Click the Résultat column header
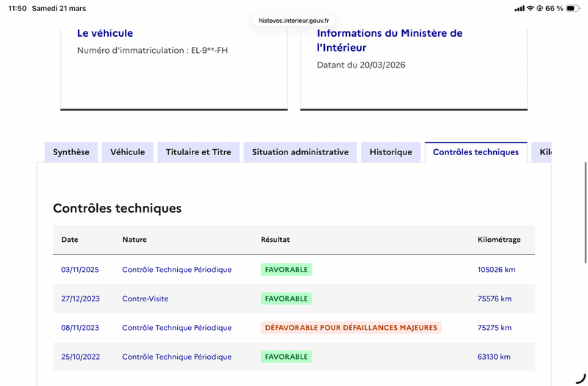The image size is (588, 386). click(275, 240)
